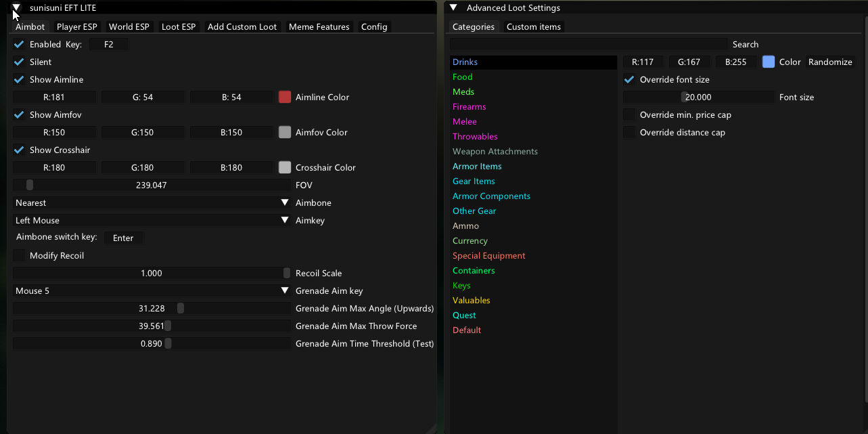Screen dimensions: 868x434
Task: Expand the Aimkey dropdown
Action: click(x=152, y=220)
